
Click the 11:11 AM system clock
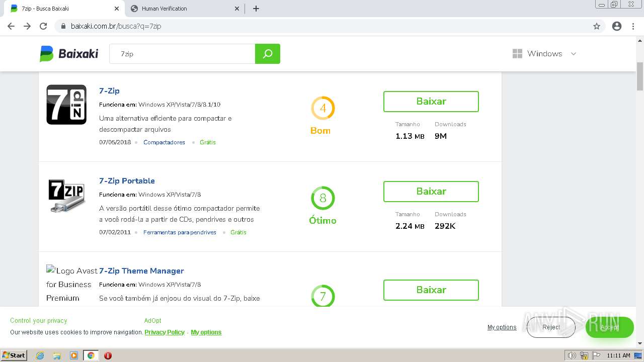618,355
